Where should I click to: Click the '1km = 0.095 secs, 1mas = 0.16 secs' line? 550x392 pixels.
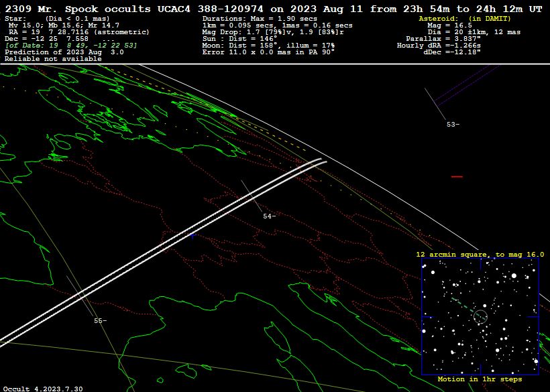277,25
